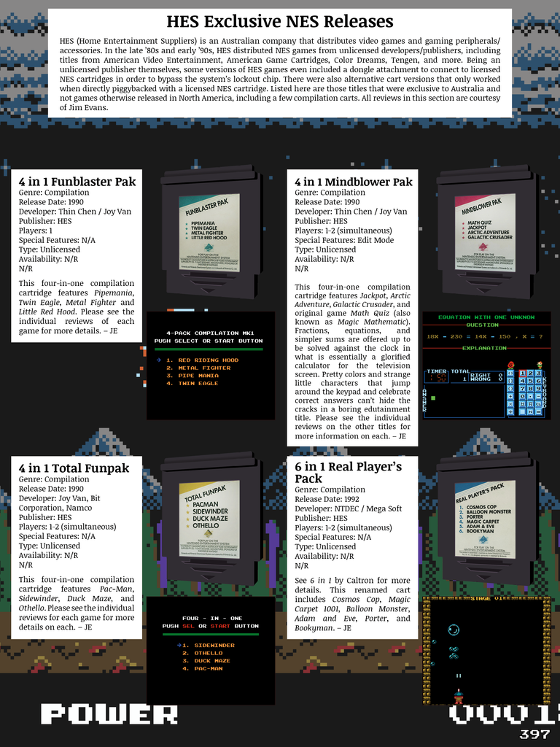Click the HES intro paragraph about unlicensed games
The width and height of the screenshot is (560, 747).
tap(280, 74)
